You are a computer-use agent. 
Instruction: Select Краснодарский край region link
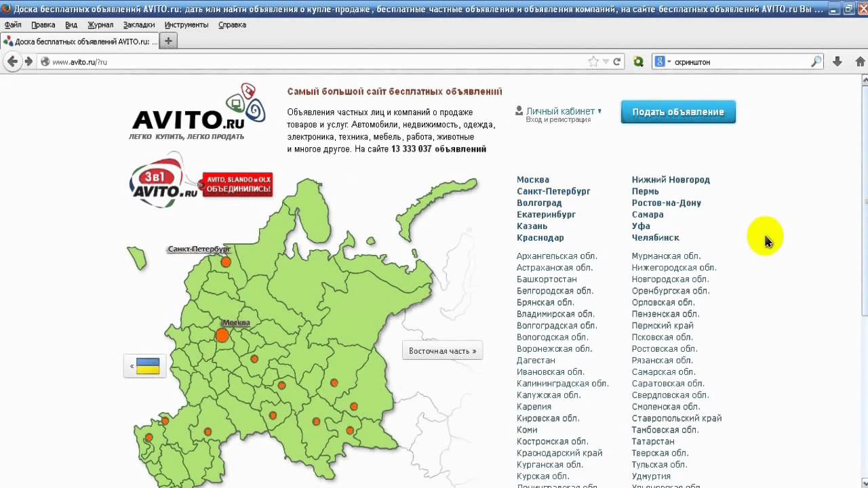click(x=559, y=453)
